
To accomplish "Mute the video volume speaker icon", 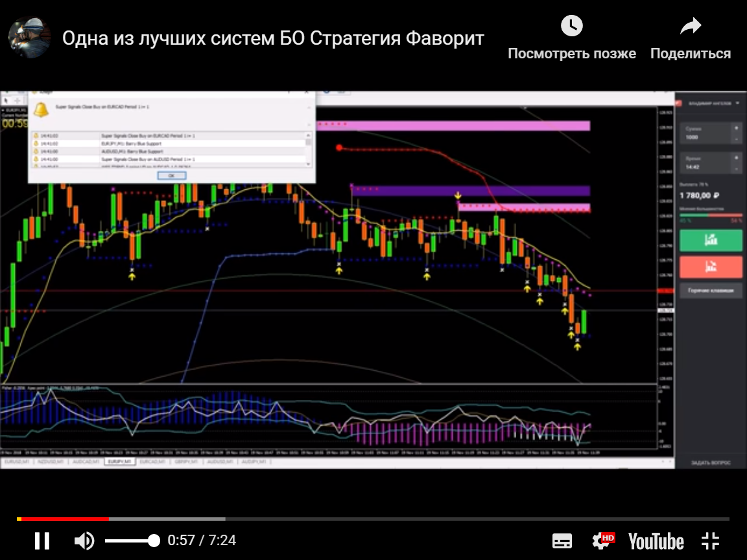I will point(84,541).
